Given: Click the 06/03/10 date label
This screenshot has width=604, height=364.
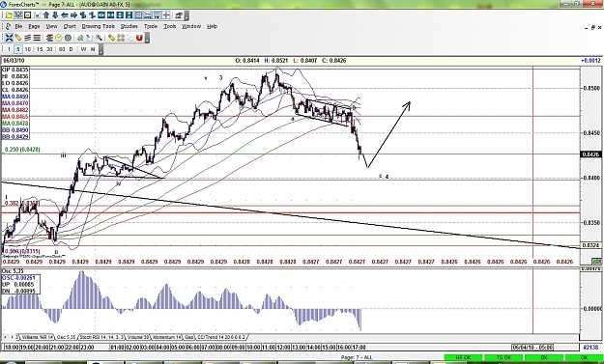Looking at the screenshot, I should [x=14, y=61].
